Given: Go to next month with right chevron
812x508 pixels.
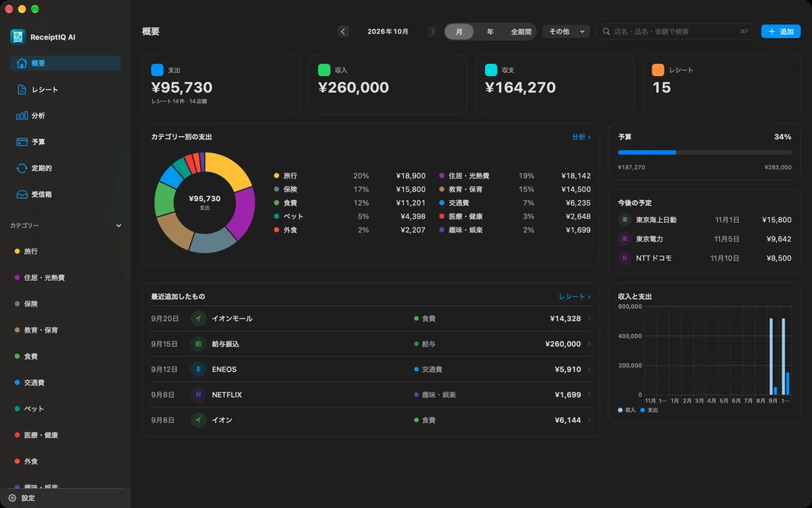Looking at the screenshot, I should click(433, 32).
